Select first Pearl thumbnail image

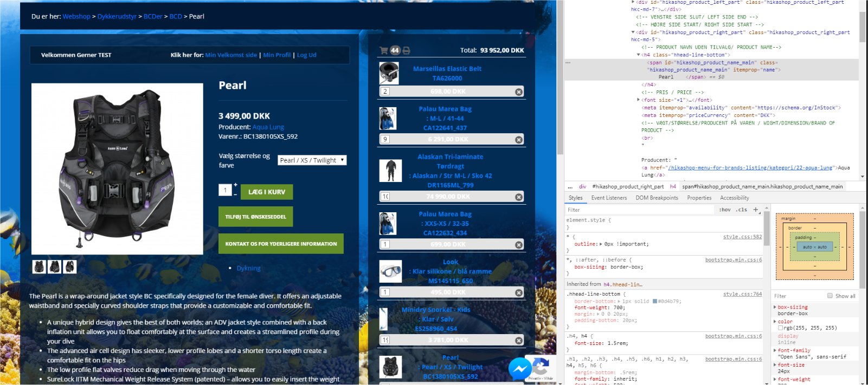39,267
